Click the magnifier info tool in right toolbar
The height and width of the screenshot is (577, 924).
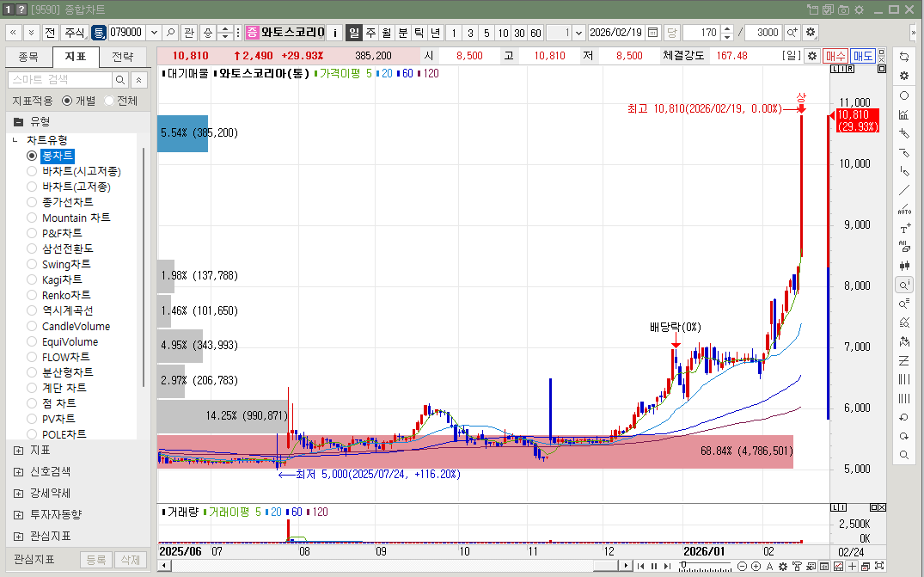tap(904, 285)
